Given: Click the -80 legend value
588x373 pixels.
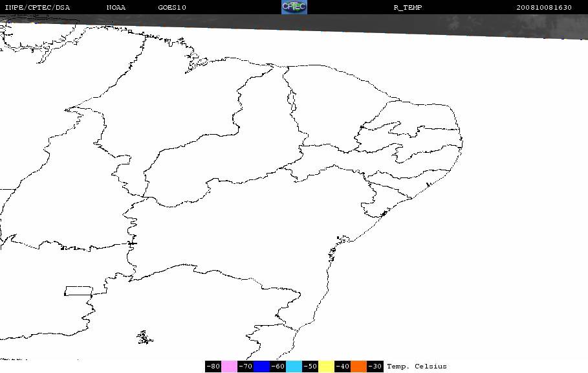Looking at the screenshot, I should point(213,367).
